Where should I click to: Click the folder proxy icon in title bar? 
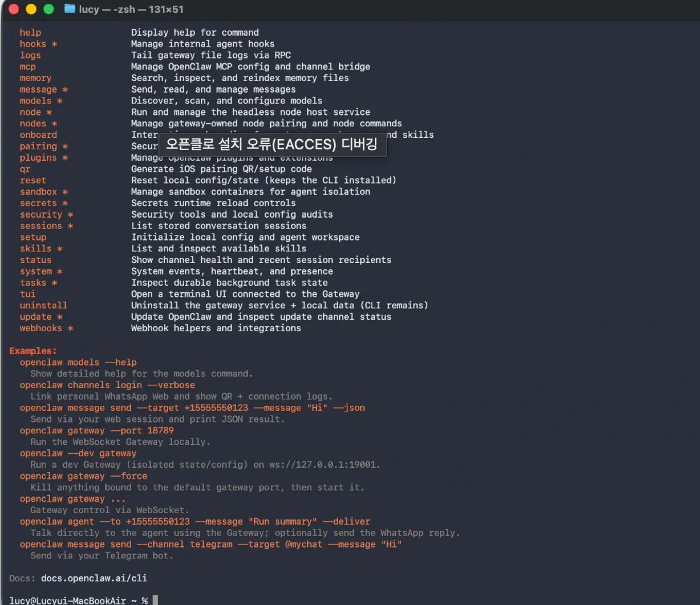[x=70, y=10]
